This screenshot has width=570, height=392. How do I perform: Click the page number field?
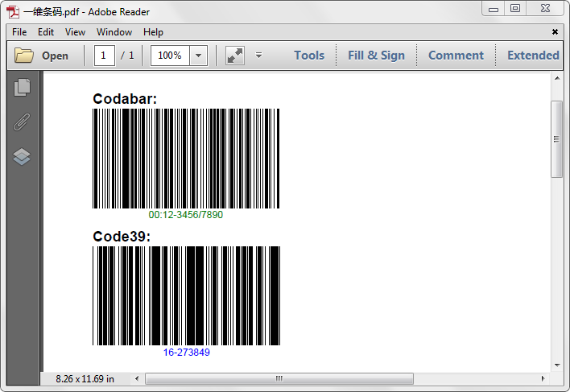pos(105,56)
